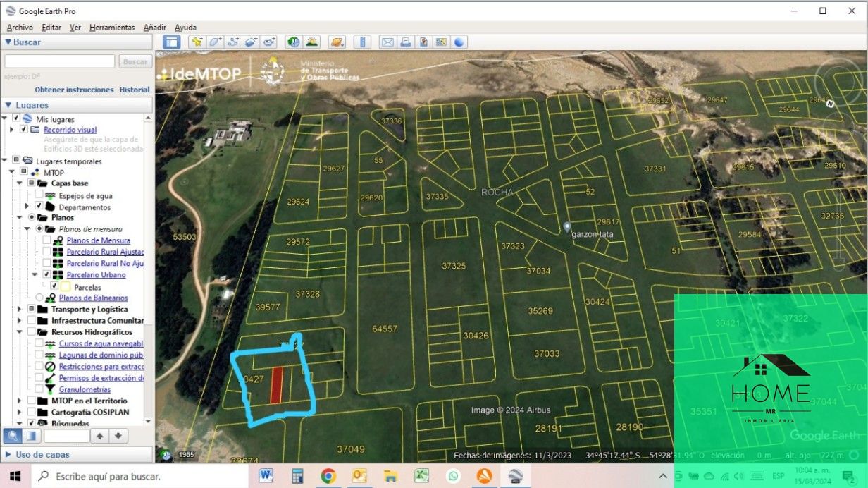Screen dimensions: 868x488
Task: Show historical imagery clock tool
Action: click(293, 42)
